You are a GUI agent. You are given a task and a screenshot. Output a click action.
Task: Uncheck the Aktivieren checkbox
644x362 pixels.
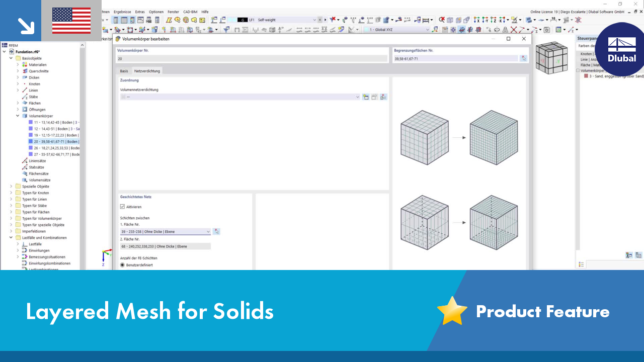click(x=122, y=207)
